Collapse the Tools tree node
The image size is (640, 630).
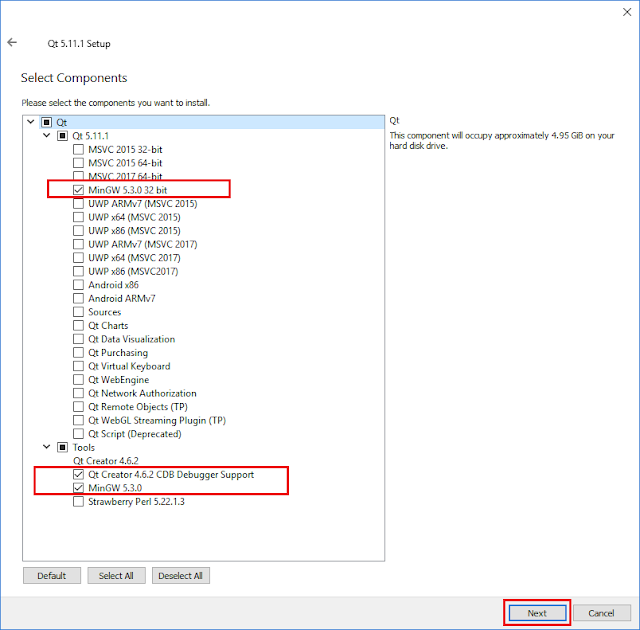(47, 447)
